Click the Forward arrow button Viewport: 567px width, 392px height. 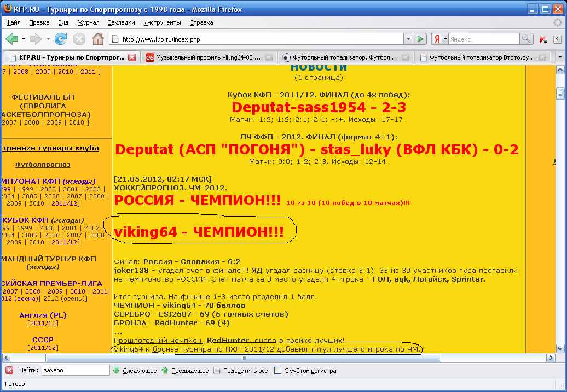[x=36, y=39]
